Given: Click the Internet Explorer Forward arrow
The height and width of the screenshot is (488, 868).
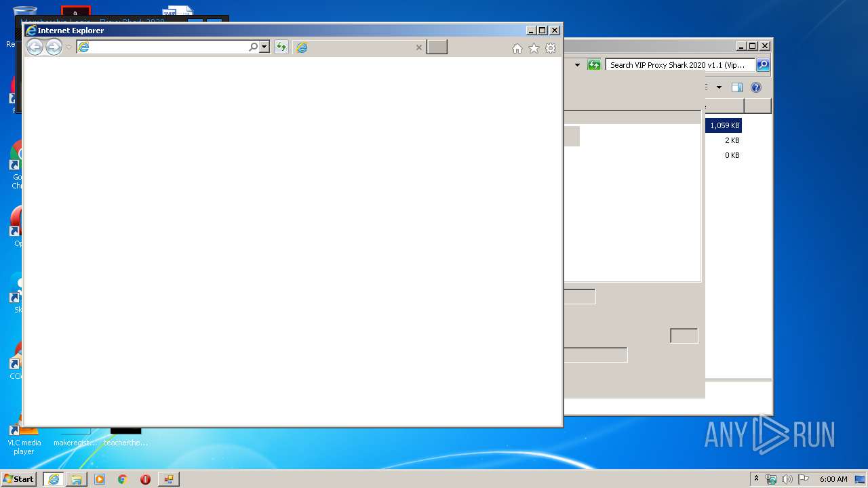Looking at the screenshot, I should [x=54, y=47].
